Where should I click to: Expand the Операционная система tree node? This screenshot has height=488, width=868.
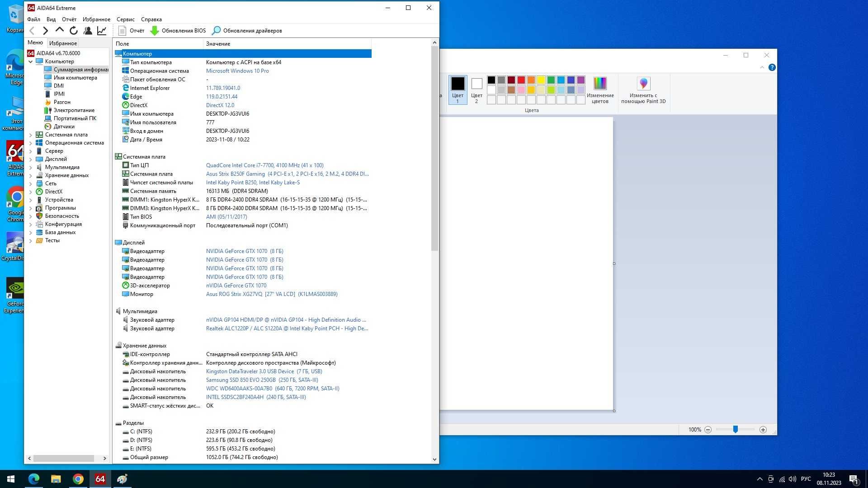pyautogui.click(x=30, y=143)
